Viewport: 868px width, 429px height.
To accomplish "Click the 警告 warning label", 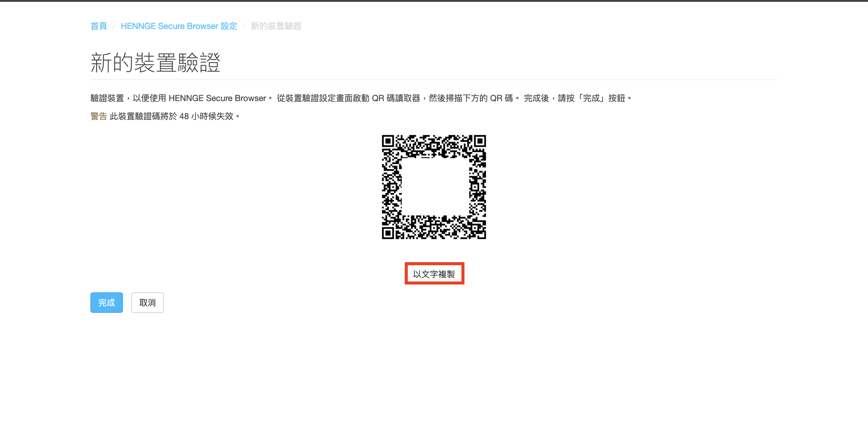I will coord(99,116).
